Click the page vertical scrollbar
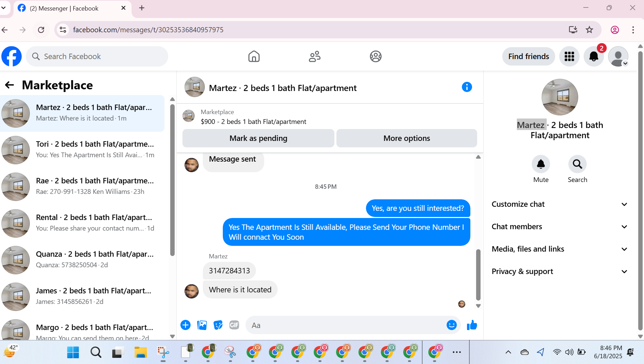Image resolution: width=644 pixels, height=364 pixels. click(640, 190)
